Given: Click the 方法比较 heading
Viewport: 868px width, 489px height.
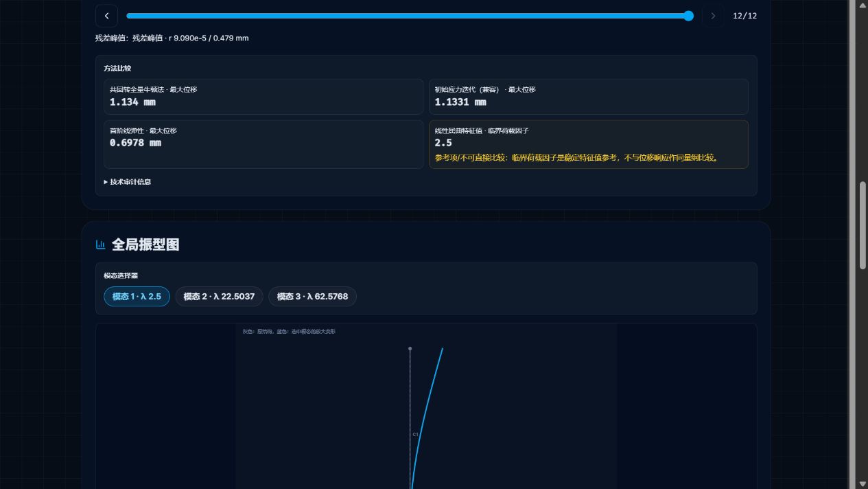Looking at the screenshot, I should click(x=117, y=69).
